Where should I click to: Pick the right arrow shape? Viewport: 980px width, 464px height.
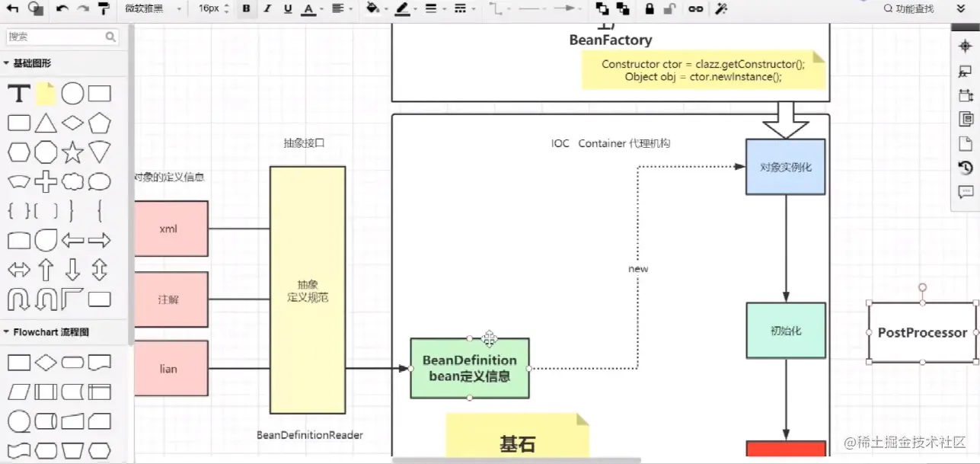(99, 241)
